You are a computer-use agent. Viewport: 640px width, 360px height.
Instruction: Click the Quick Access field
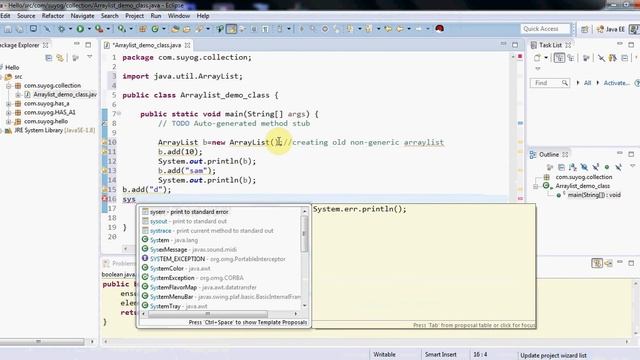pos(545,29)
